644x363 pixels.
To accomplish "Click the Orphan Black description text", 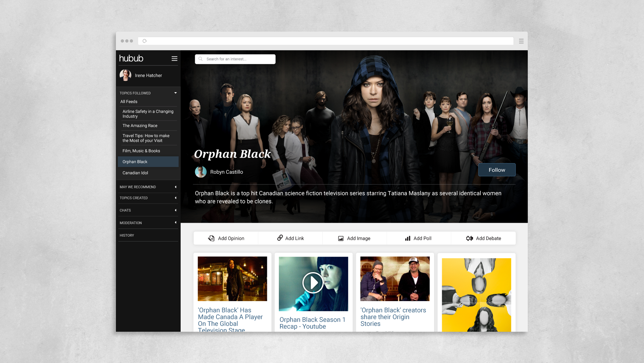I will [348, 197].
